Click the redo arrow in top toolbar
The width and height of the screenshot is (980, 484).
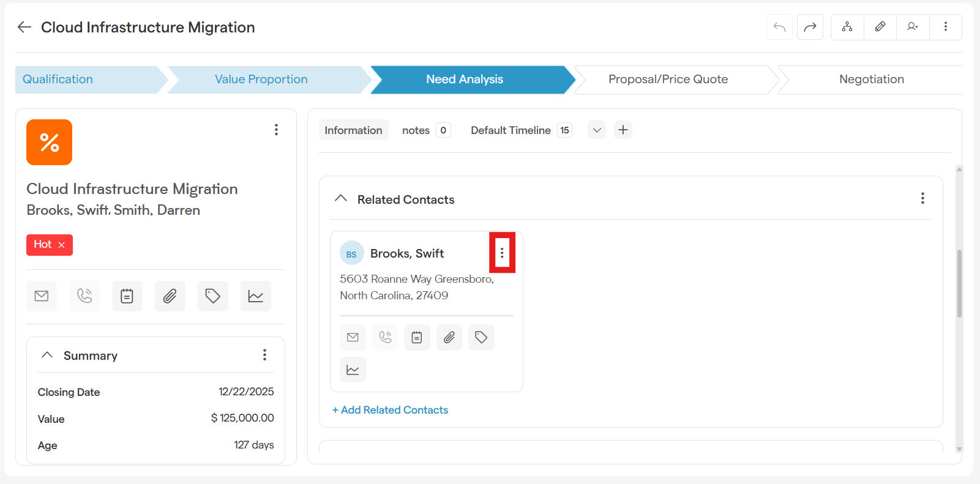click(810, 27)
